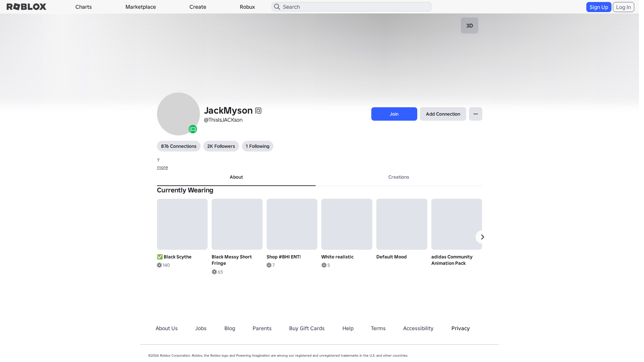
Task: Click the Join button
Action: point(394,114)
